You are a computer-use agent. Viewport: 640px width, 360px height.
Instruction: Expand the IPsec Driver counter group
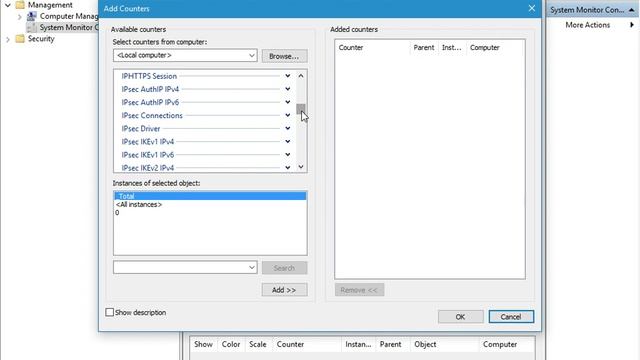coord(288,128)
